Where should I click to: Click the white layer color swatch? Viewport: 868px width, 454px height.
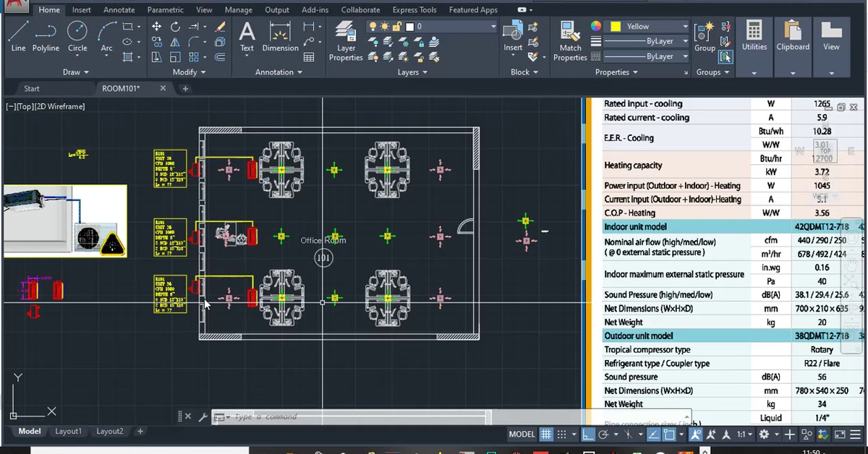[x=410, y=26]
